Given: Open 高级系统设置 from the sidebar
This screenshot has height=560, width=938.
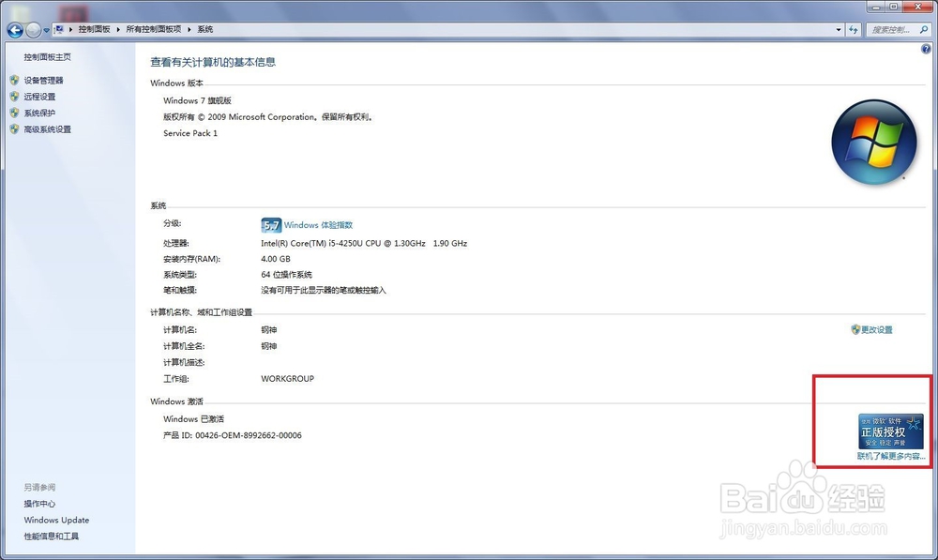Looking at the screenshot, I should (47, 129).
